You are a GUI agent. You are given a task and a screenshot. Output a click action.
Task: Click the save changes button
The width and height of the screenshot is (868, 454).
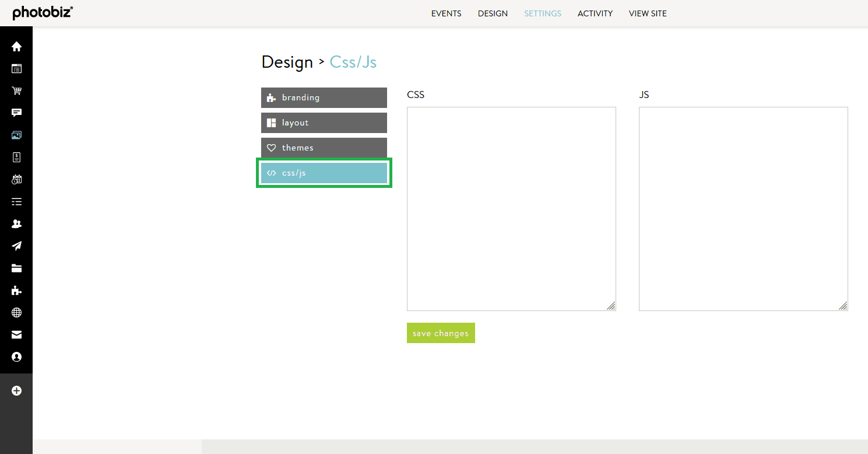coord(441,333)
